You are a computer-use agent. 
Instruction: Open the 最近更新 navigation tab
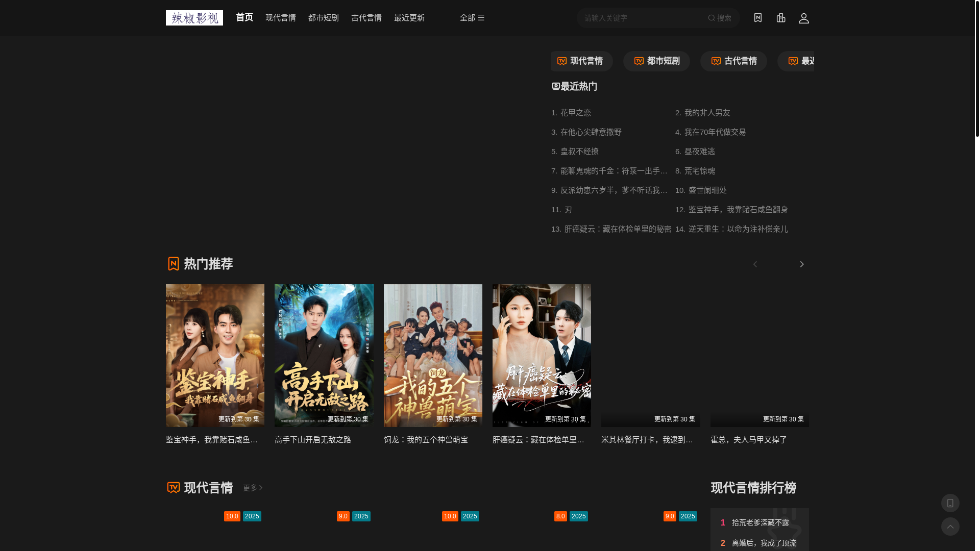[409, 18]
